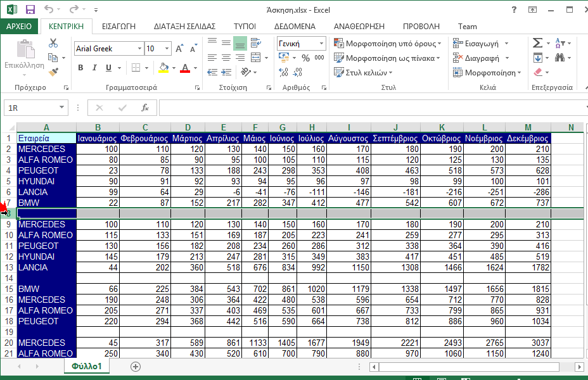Toggle bold formatting

tap(80, 68)
